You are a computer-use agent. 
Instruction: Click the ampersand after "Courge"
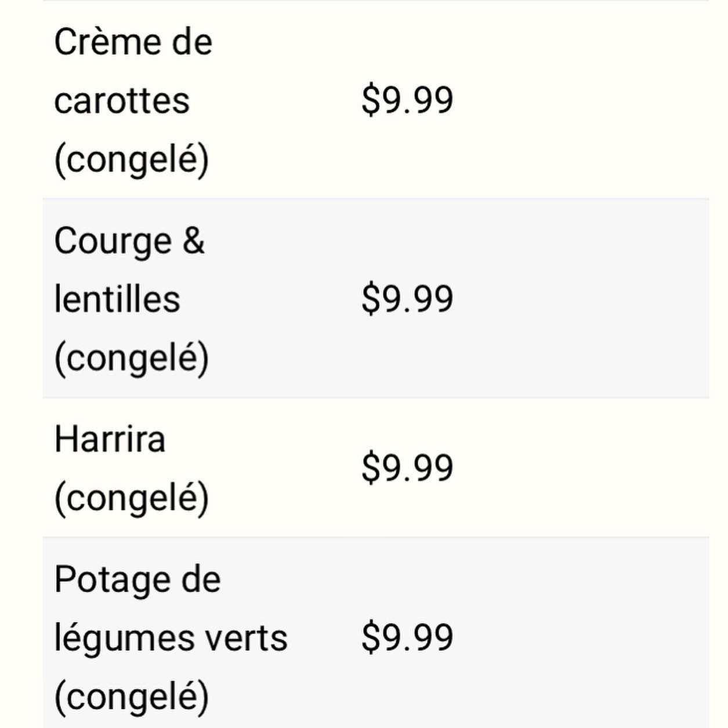pos(194,241)
